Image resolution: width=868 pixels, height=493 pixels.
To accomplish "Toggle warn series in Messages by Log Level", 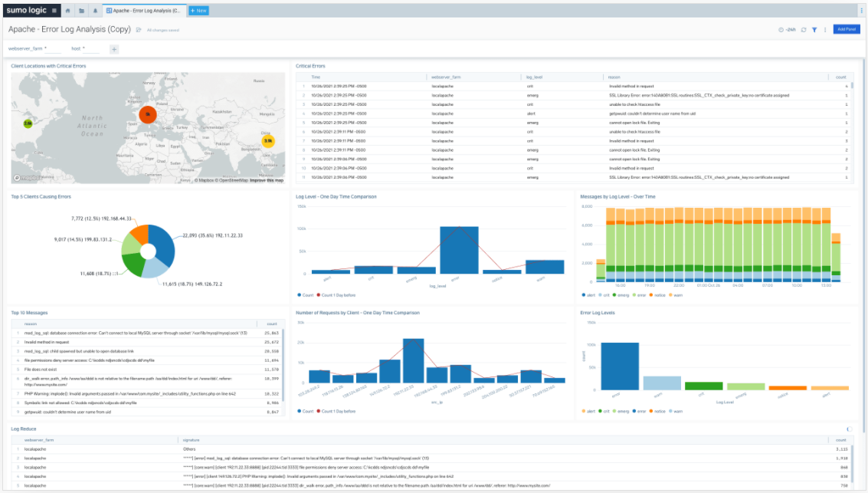I will pos(676,295).
